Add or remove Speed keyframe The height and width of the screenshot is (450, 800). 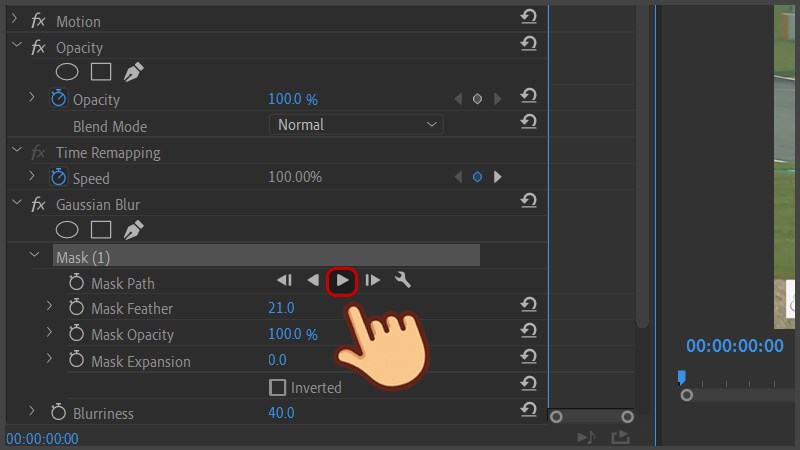point(477,177)
